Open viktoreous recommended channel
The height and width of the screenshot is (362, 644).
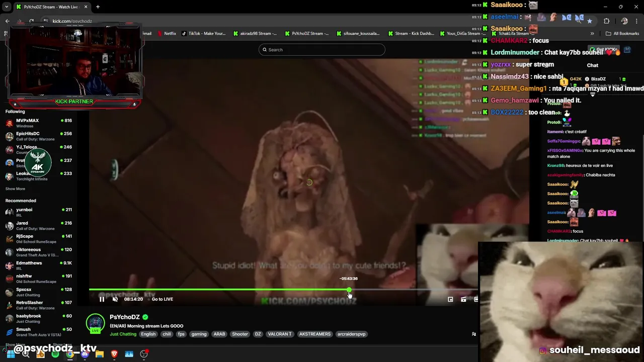click(39, 252)
